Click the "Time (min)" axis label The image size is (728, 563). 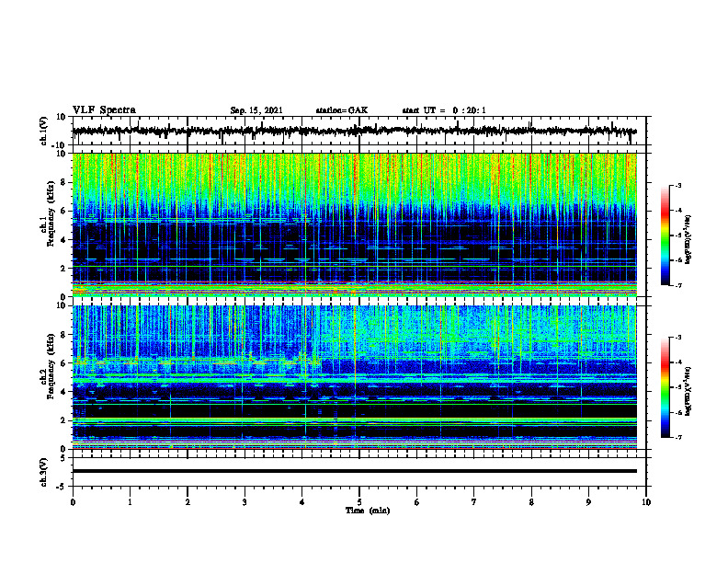tap(368, 511)
